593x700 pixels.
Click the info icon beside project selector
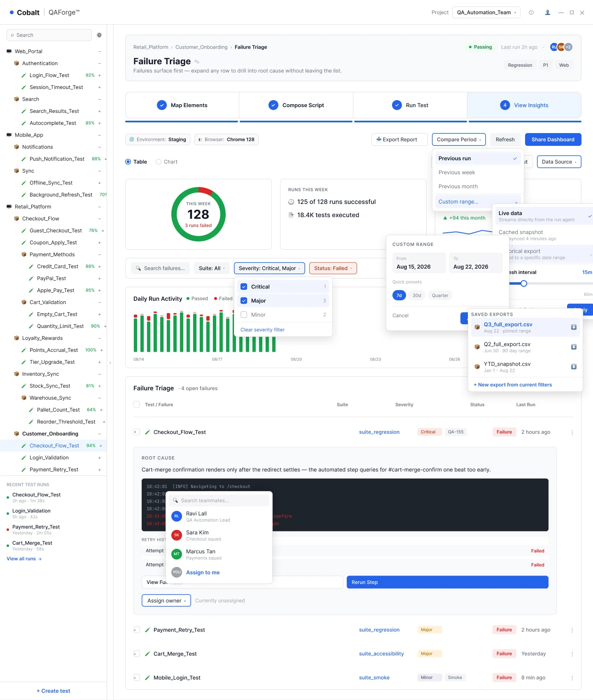click(531, 12)
